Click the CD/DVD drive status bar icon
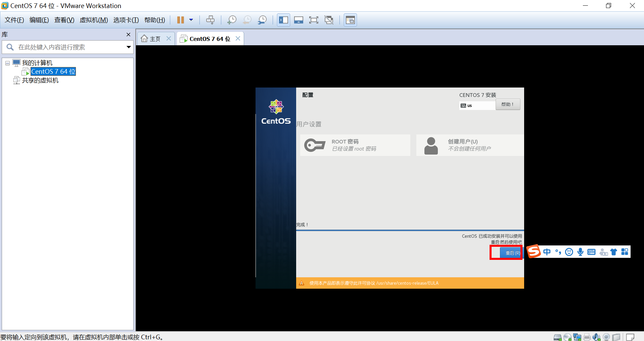Image resolution: width=644 pixels, height=341 pixels. coord(567,337)
